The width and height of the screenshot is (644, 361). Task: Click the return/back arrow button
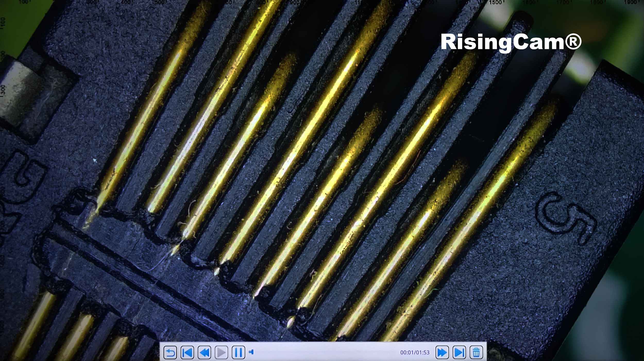pos(170,352)
